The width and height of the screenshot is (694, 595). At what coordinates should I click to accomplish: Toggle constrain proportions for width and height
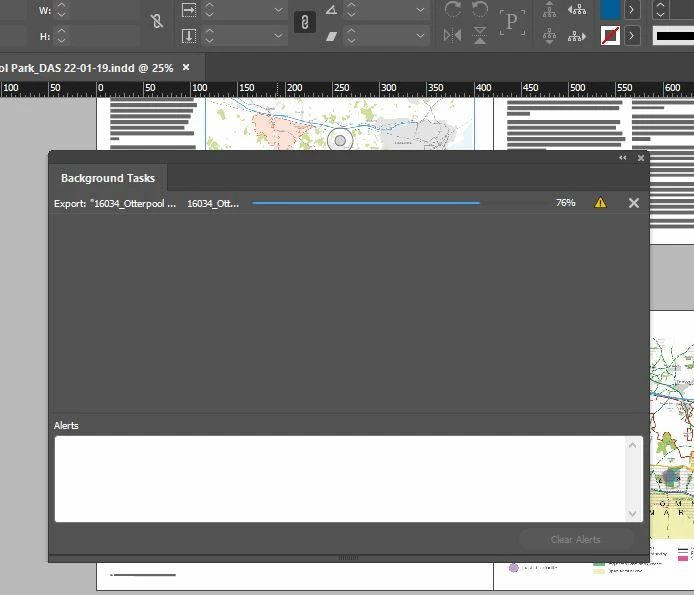pyautogui.click(x=157, y=21)
